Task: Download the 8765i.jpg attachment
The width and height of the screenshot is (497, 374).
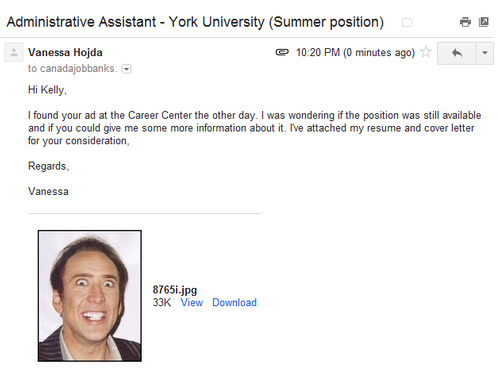Action: click(234, 302)
